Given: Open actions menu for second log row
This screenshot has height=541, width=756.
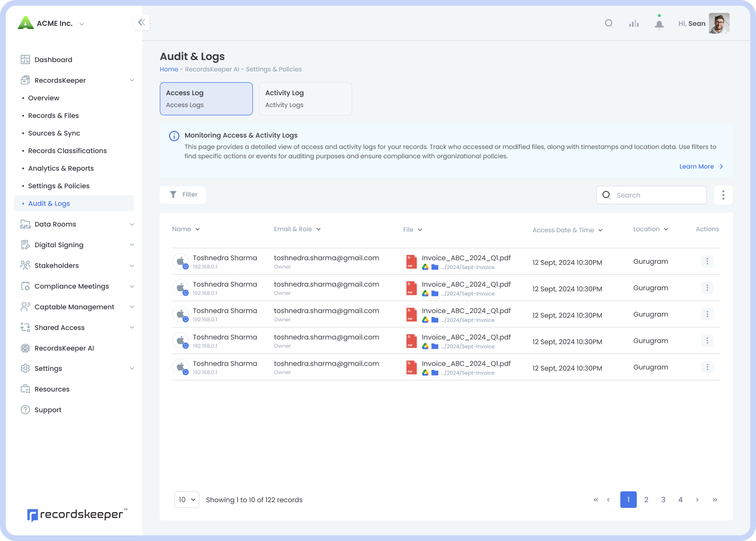Looking at the screenshot, I should point(707,288).
